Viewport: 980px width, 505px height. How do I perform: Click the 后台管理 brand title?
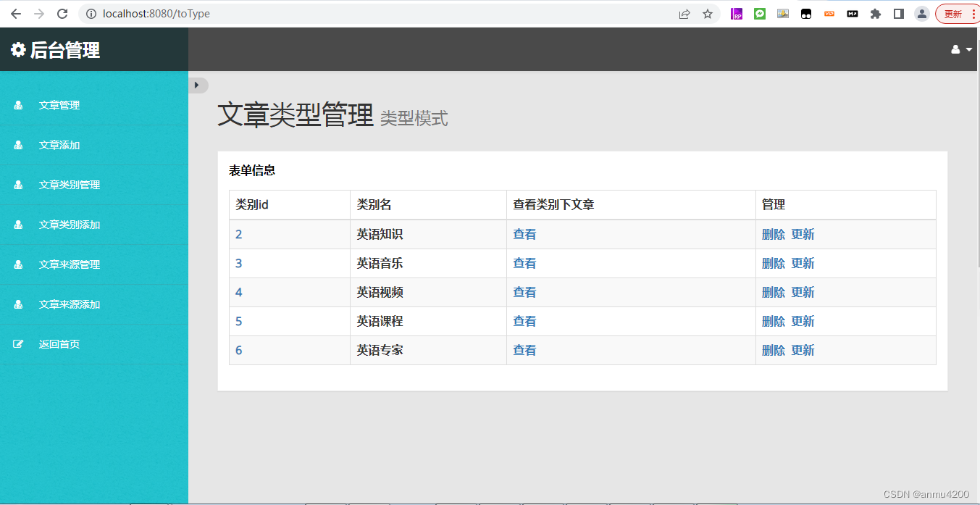point(65,50)
